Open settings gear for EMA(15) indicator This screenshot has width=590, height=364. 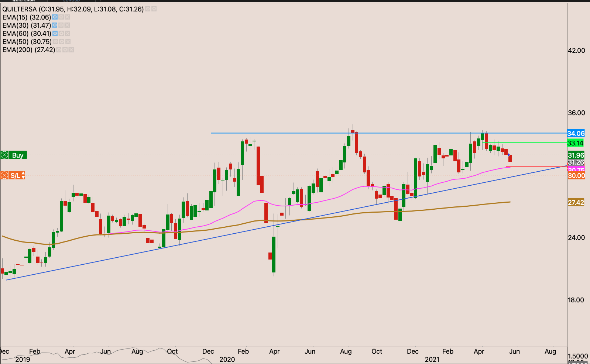click(x=61, y=17)
